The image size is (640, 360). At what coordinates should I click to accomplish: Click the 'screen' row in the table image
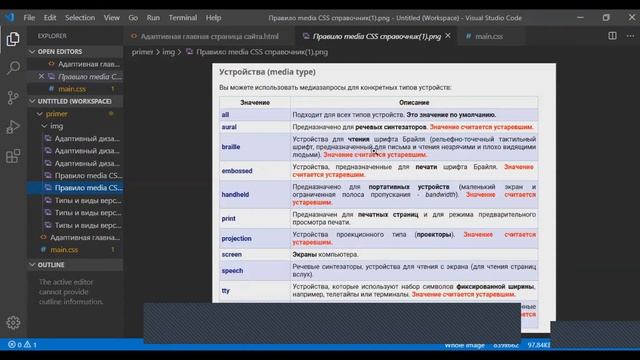point(379,254)
